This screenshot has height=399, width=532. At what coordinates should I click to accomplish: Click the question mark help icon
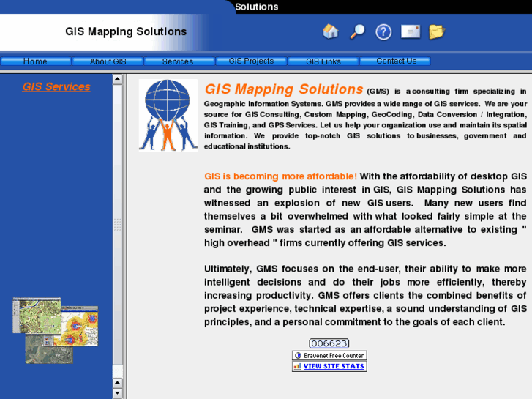tap(383, 32)
